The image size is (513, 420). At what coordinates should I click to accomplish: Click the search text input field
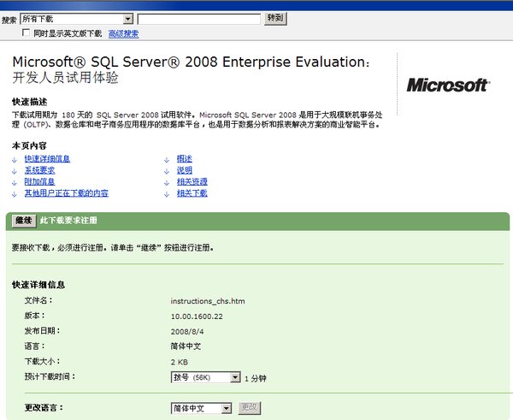199,19
